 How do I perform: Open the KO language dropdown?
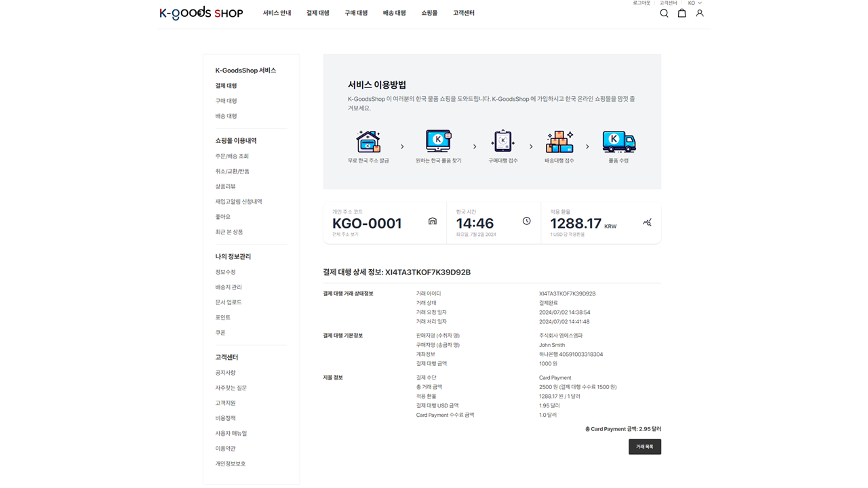click(x=694, y=3)
